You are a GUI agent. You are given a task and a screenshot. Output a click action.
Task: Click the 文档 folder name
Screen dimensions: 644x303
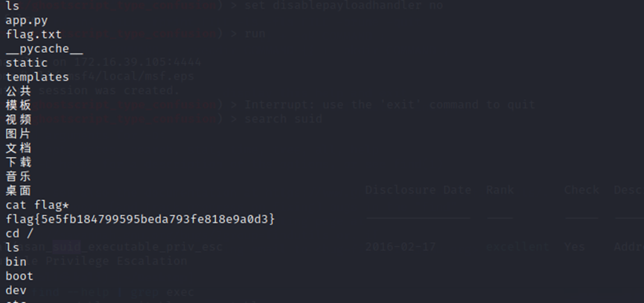(x=19, y=148)
